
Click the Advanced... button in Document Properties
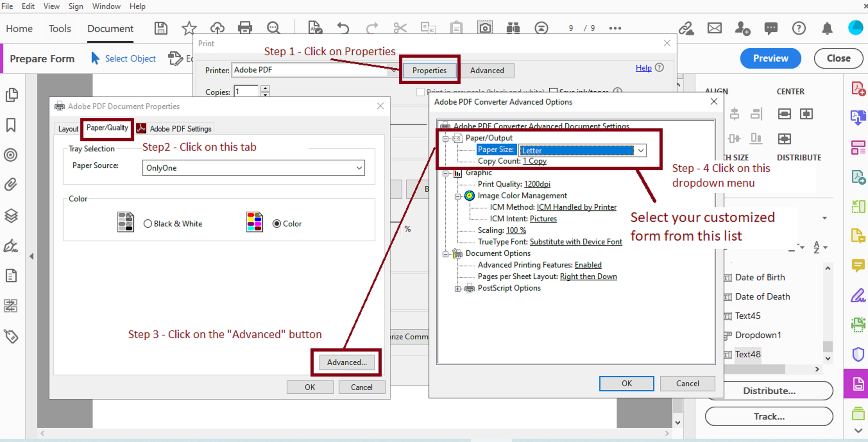(x=347, y=362)
